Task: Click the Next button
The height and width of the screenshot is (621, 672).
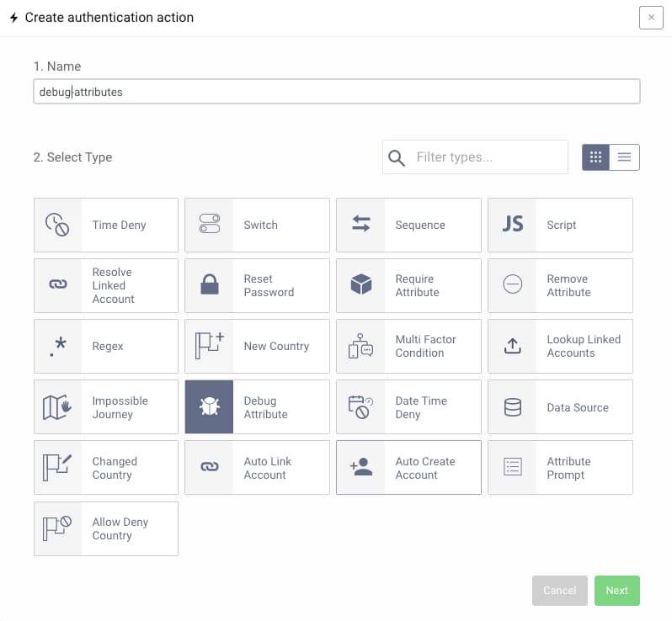Action: [x=616, y=591]
